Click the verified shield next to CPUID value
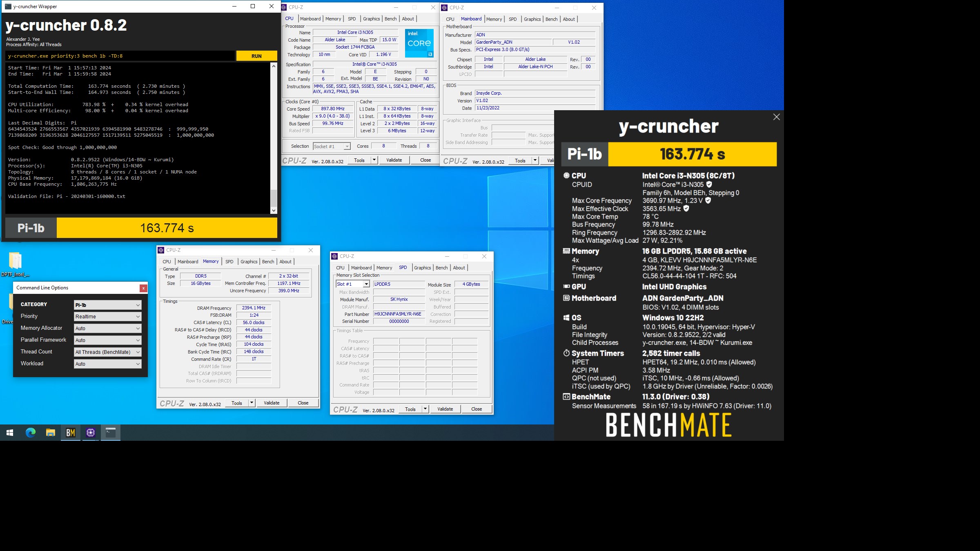The width and height of the screenshot is (980, 551). [x=709, y=184]
